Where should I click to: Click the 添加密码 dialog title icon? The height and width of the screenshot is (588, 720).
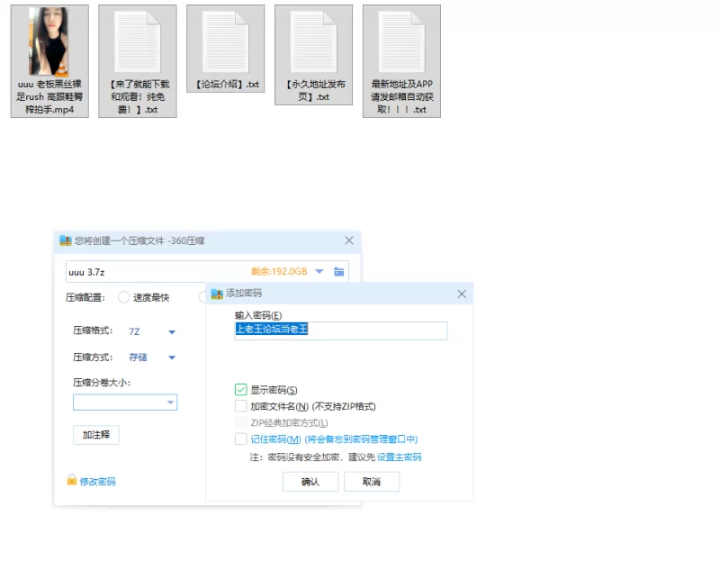coord(216,294)
